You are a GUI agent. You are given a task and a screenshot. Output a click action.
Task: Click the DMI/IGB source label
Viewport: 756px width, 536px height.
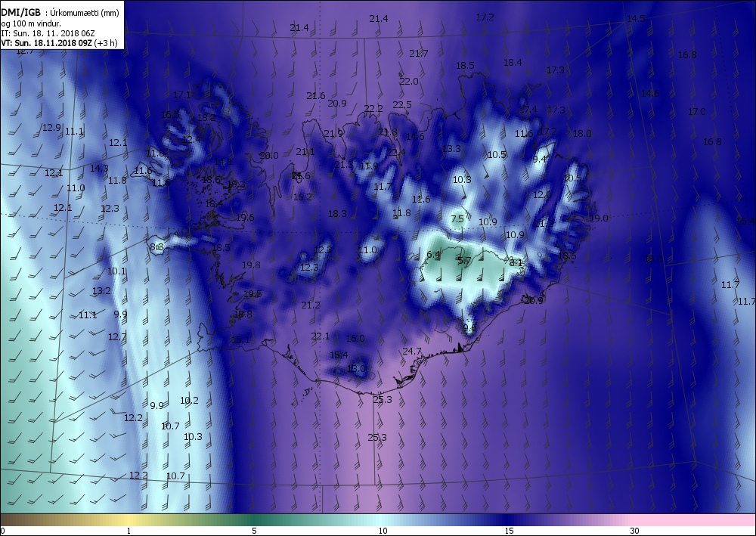click(x=20, y=13)
